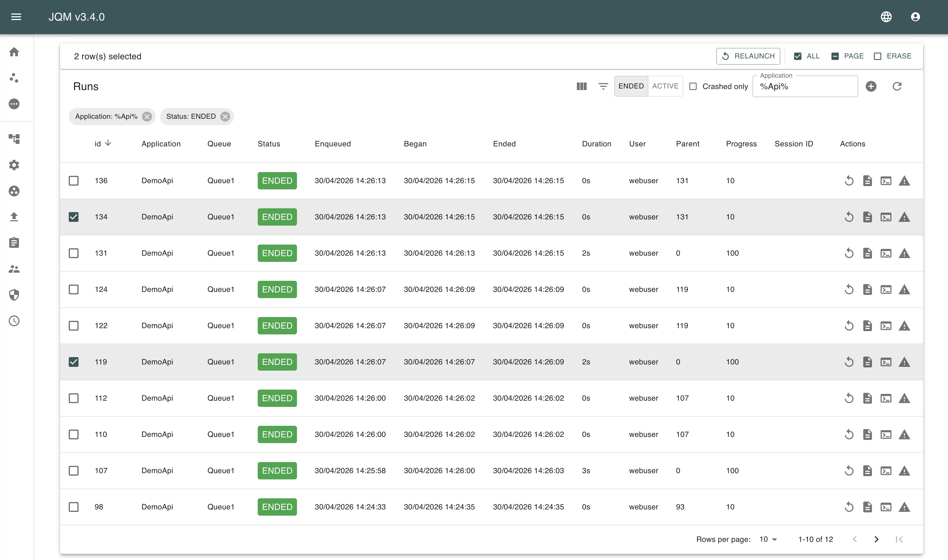The height and width of the screenshot is (560, 948).
Task: Open console log for run 107
Action: coord(886,470)
